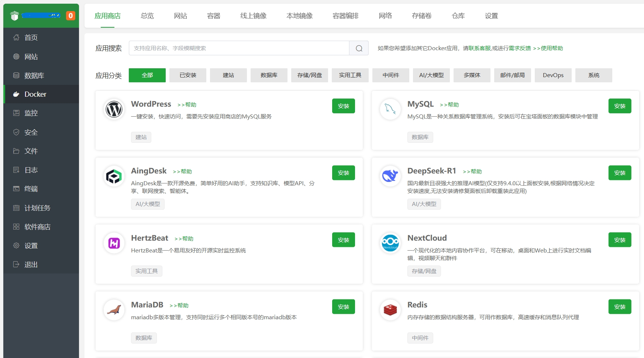Click the orange notification badge showing 0

click(x=70, y=16)
